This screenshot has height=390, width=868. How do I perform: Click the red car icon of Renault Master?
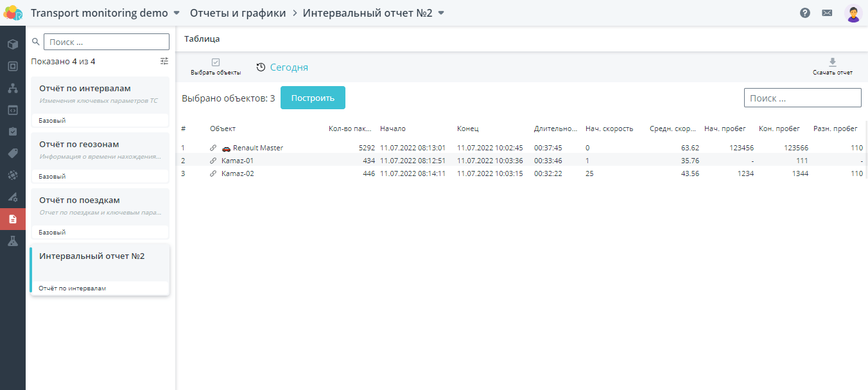click(226, 148)
